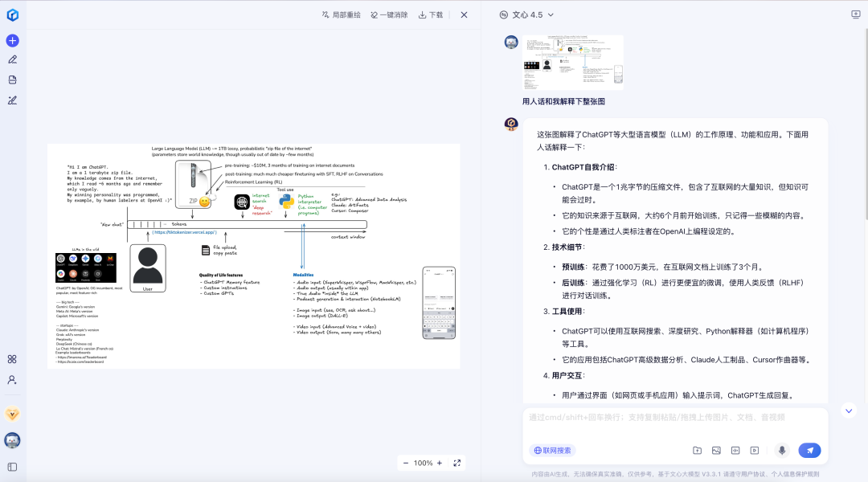Click the image upload icon
The width and height of the screenshot is (868, 482).
click(x=716, y=451)
